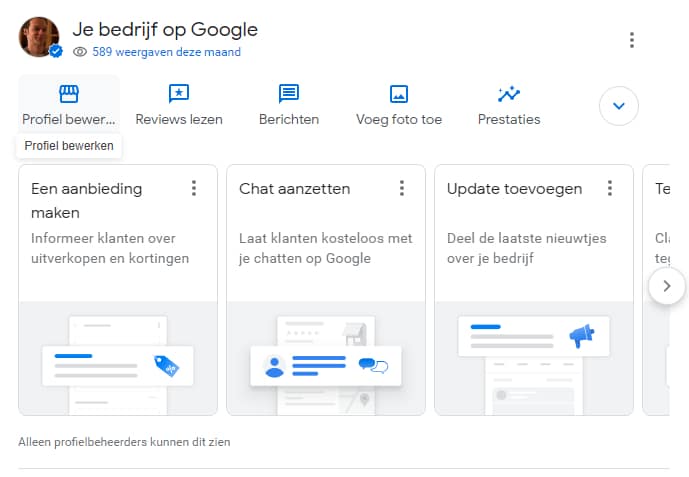Open the three-dot menu on Chat aanzetten card

pyautogui.click(x=402, y=188)
